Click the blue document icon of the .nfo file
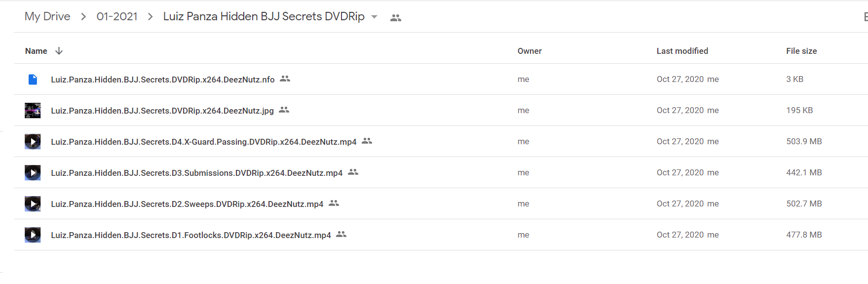 33,79
